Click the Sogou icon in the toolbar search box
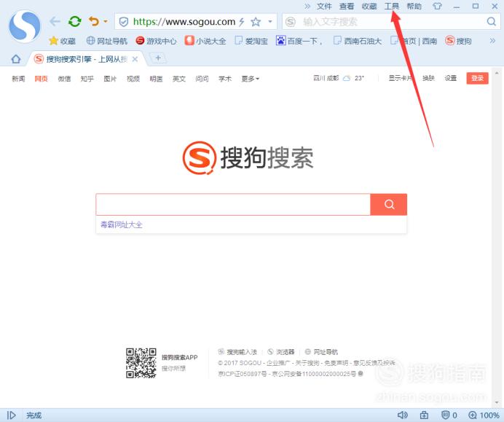This screenshot has height=422, width=504. [x=291, y=22]
